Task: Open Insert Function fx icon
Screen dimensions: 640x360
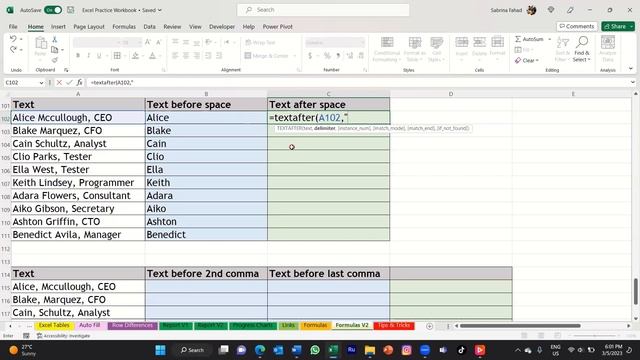Action: pyautogui.click(x=79, y=82)
